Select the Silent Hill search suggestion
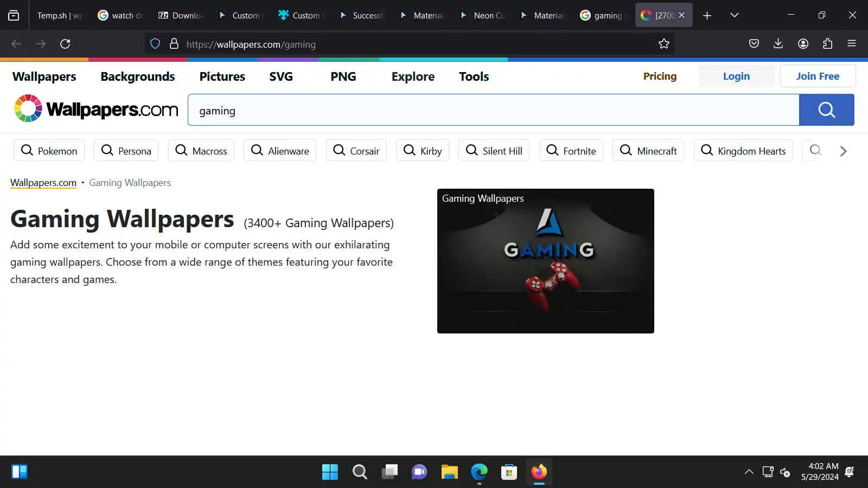Image resolution: width=868 pixels, height=488 pixels. tap(494, 151)
